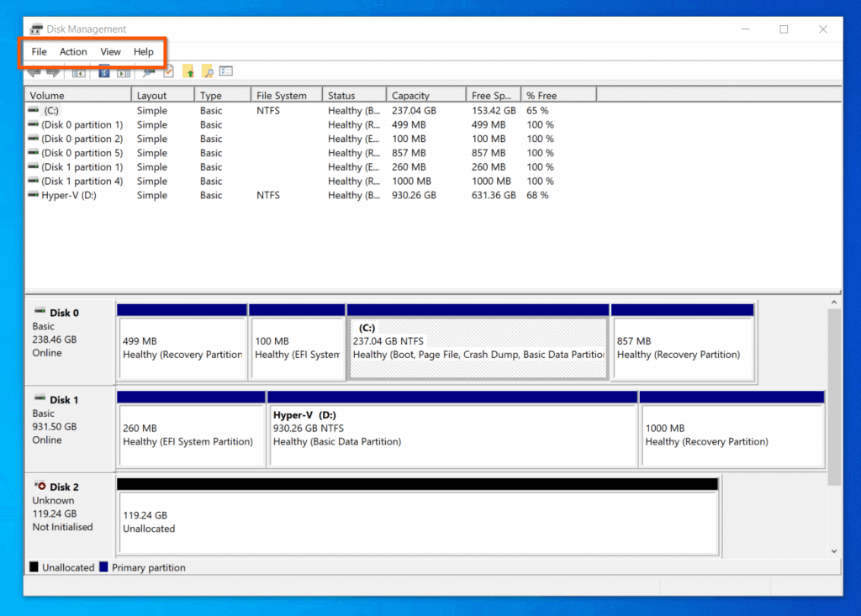Select the (Disk 0 partition 1) row
The height and width of the screenshot is (616, 861).
point(311,124)
